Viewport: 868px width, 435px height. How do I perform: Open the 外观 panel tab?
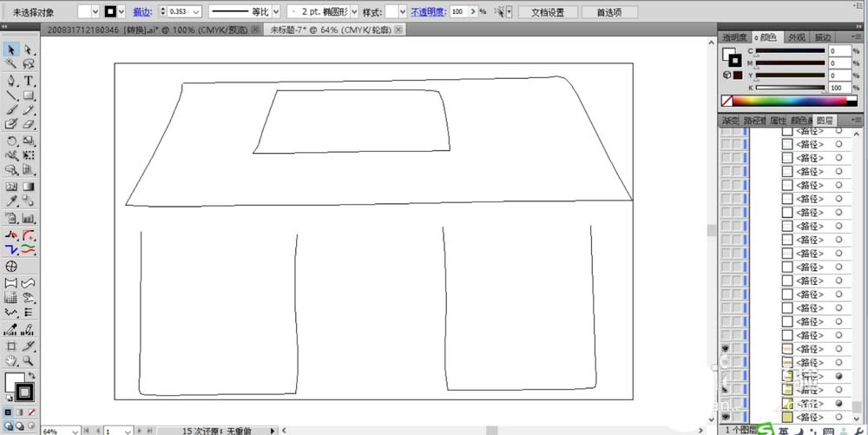click(x=797, y=37)
